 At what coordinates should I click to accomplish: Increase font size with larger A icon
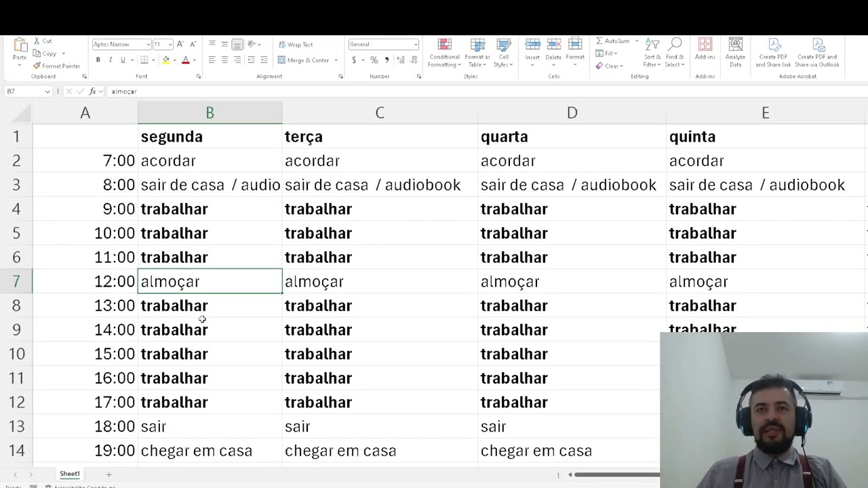(180, 44)
